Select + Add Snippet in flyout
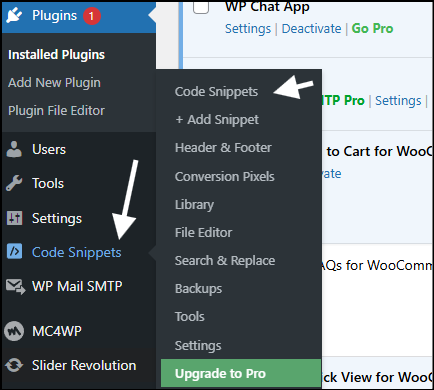434x390 pixels. [217, 120]
